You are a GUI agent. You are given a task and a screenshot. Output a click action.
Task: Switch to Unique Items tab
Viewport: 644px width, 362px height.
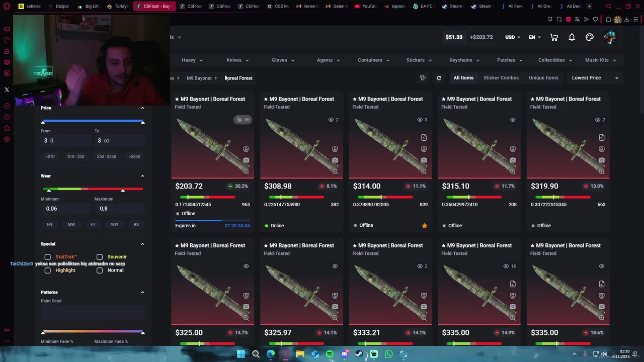click(x=543, y=78)
